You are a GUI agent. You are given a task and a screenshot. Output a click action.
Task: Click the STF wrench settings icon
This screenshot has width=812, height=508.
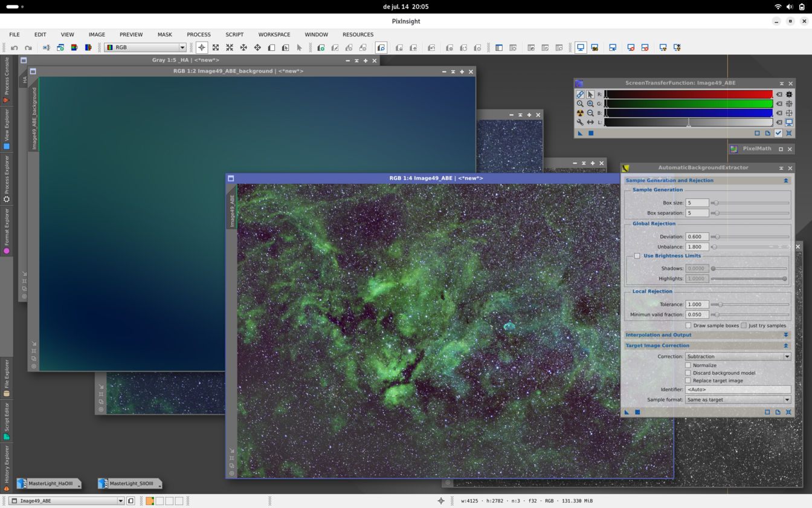[580, 122]
